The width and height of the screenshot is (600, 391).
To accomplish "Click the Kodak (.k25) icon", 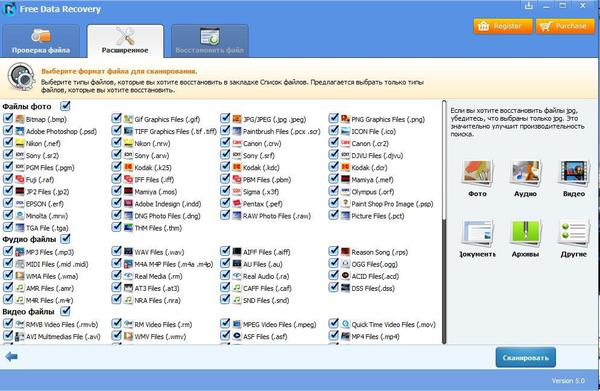I will pos(128,167).
